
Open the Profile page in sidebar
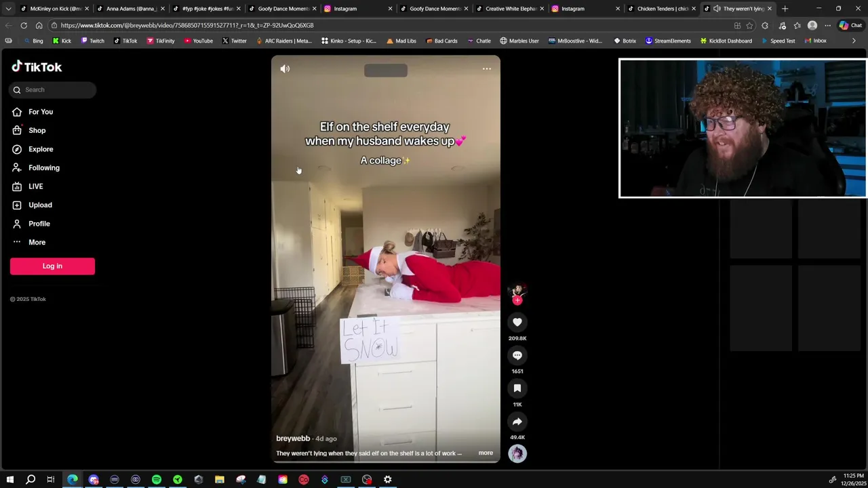coord(39,224)
